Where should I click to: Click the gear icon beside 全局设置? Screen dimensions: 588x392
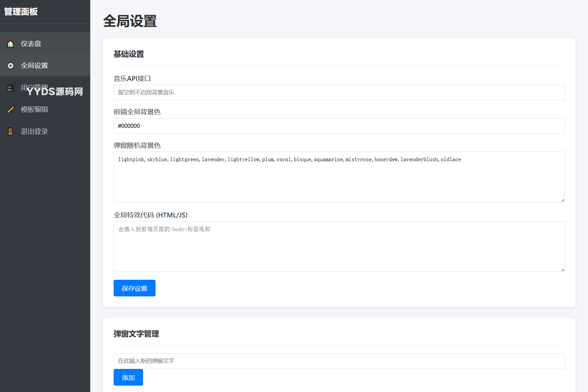(11, 66)
